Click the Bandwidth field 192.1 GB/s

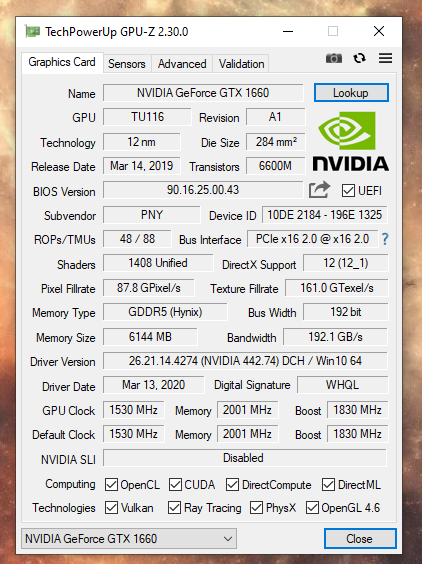[335, 337]
